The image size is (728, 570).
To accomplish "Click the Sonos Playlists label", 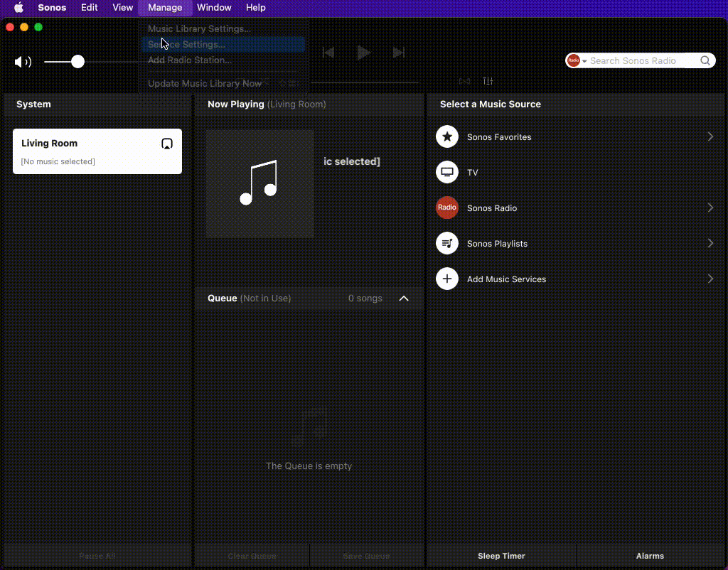I will pyautogui.click(x=497, y=244).
